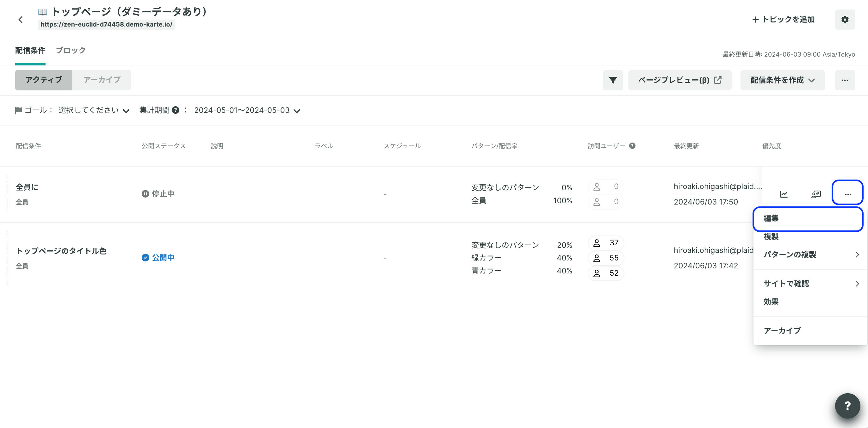This screenshot has width=868, height=428.
Task: Expand the パターンの複製 submenu
Action: pos(810,254)
